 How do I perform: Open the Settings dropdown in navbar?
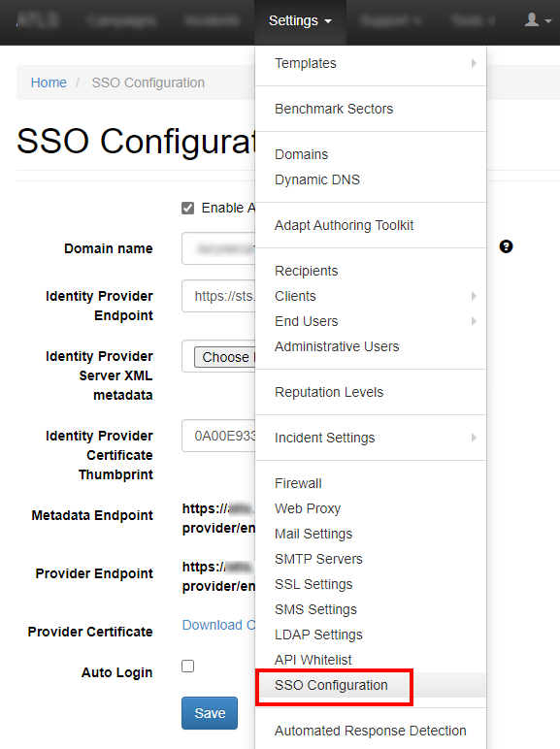(x=300, y=21)
